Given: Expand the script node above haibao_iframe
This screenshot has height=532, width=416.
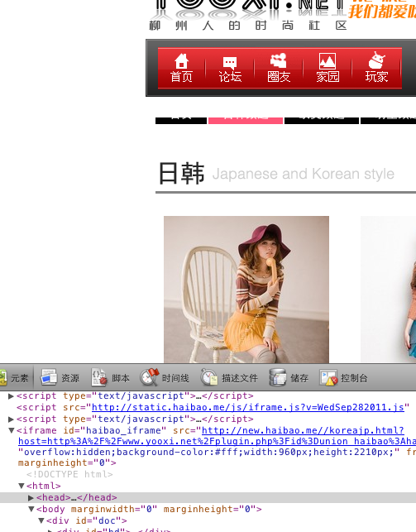Looking at the screenshot, I should pyautogui.click(x=11, y=419).
